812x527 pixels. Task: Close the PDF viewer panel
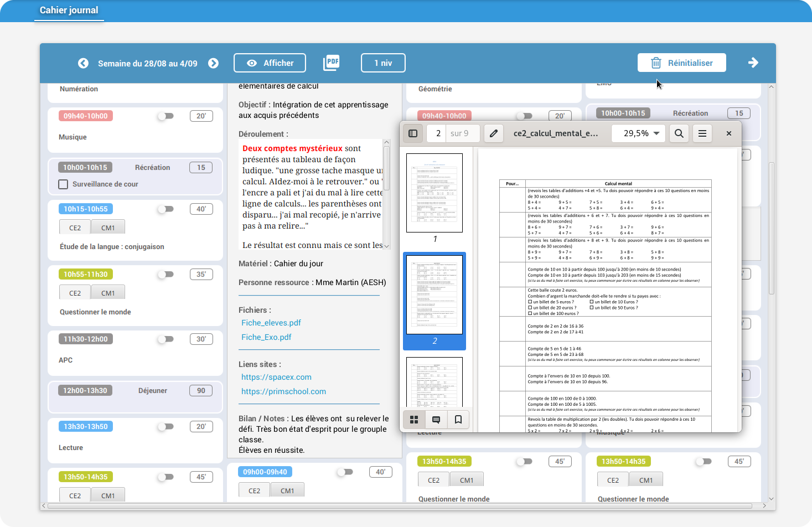click(x=729, y=133)
